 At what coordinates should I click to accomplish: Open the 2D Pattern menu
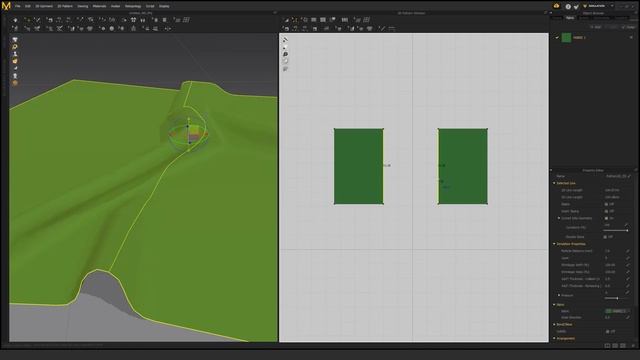click(x=65, y=6)
